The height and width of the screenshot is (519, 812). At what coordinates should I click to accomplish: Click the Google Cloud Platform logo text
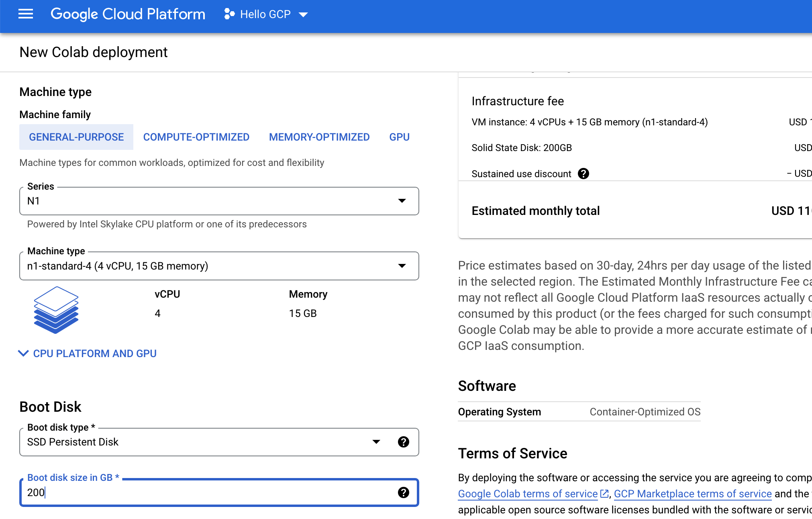[128, 14]
